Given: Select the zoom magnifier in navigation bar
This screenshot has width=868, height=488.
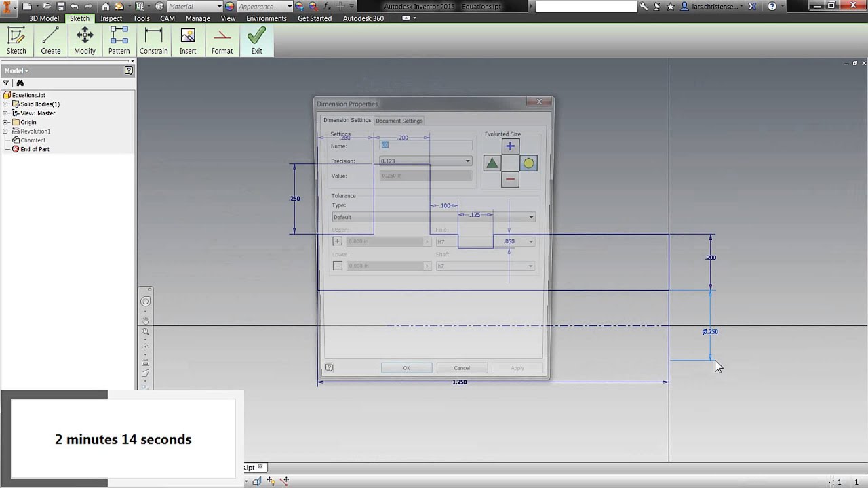Looking at the screenshot, I should click(x=145, y=332).
